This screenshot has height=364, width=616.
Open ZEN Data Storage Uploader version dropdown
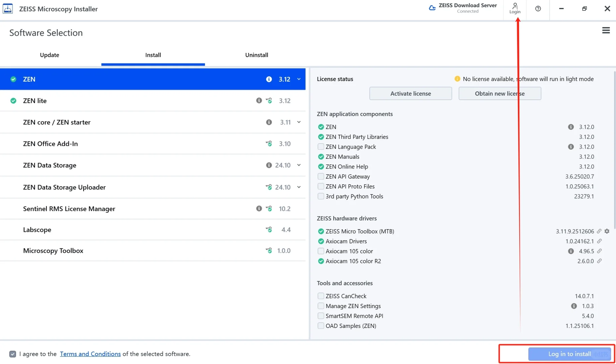pos(299,187)
